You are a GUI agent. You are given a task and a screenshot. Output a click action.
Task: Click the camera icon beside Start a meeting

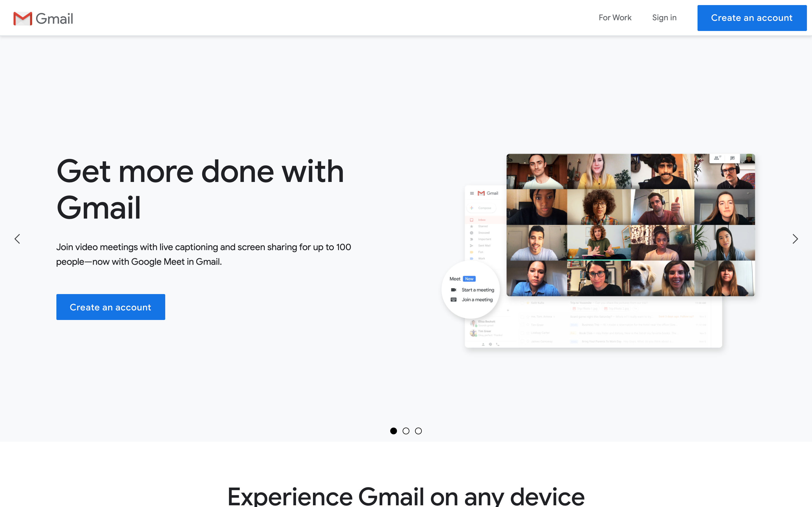(454, 290)
